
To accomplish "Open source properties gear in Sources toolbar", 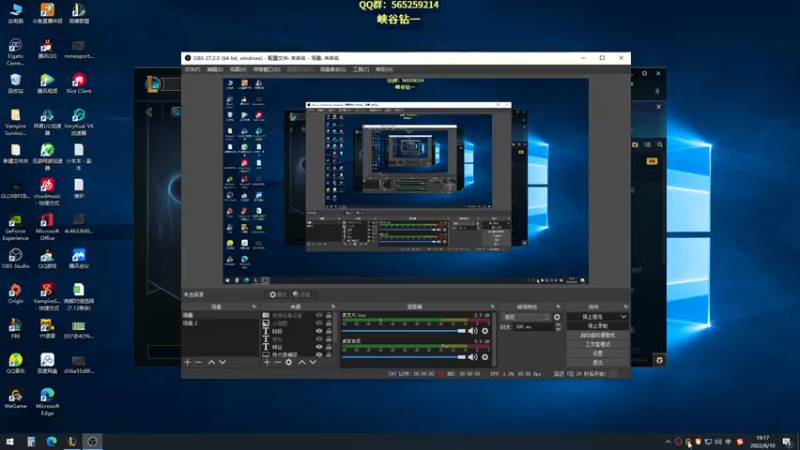I will (289, 362).
